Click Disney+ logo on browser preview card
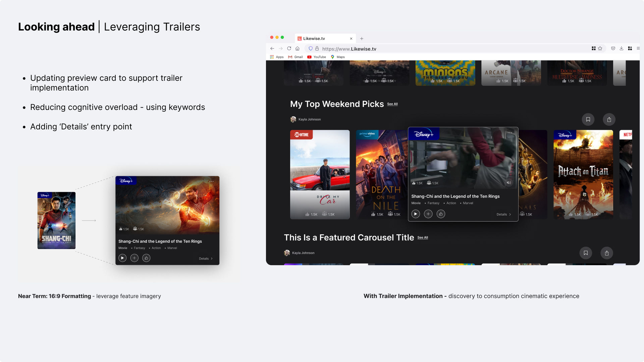This screenshot has width=644, height=362. pos(424,134)
